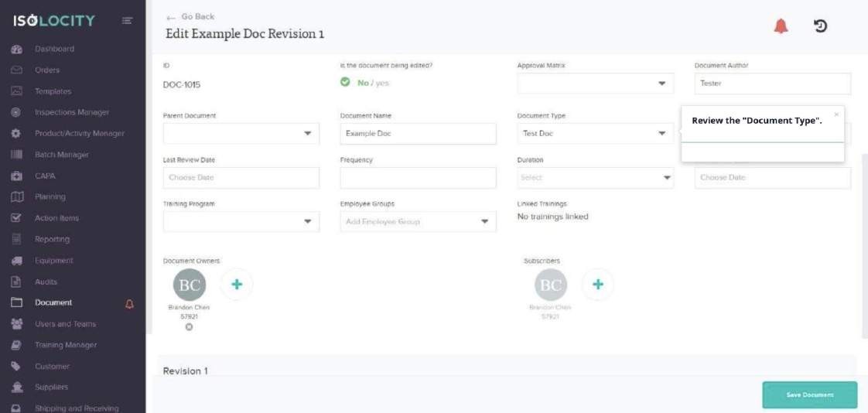Image resolution: width=868 pixels, height=413 pixels.
Task: Click the DOC-1015 ID text
Action: click(182, 85)
